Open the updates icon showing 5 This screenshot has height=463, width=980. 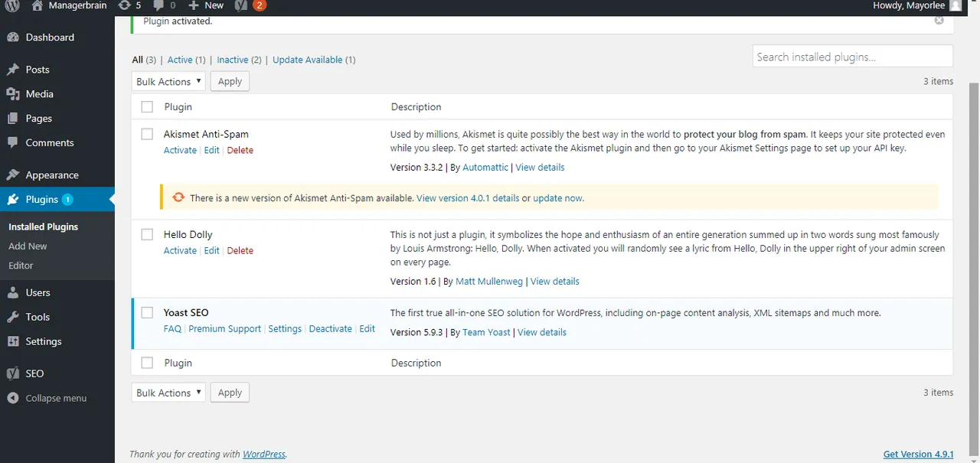click(124, 5)
